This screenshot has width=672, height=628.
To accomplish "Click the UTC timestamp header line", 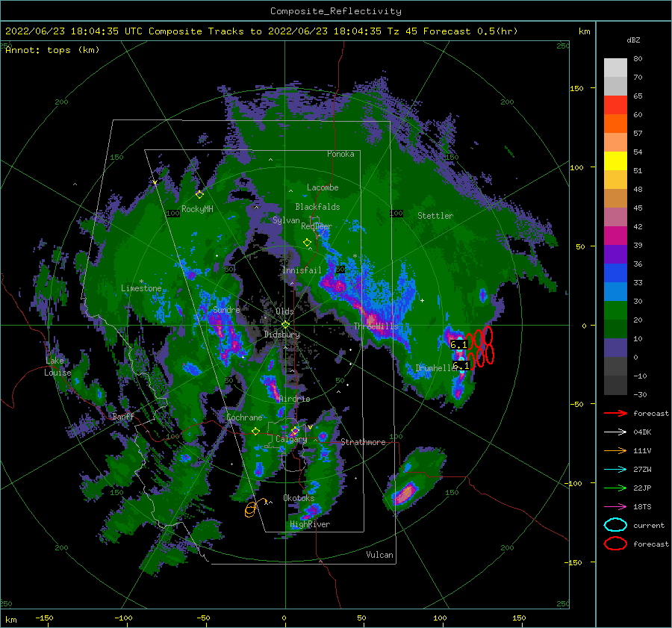I will coord(261,31).
